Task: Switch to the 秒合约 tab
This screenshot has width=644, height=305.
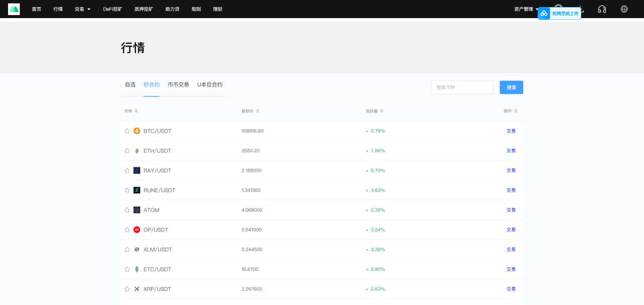Action: click(x=151, y=85)
